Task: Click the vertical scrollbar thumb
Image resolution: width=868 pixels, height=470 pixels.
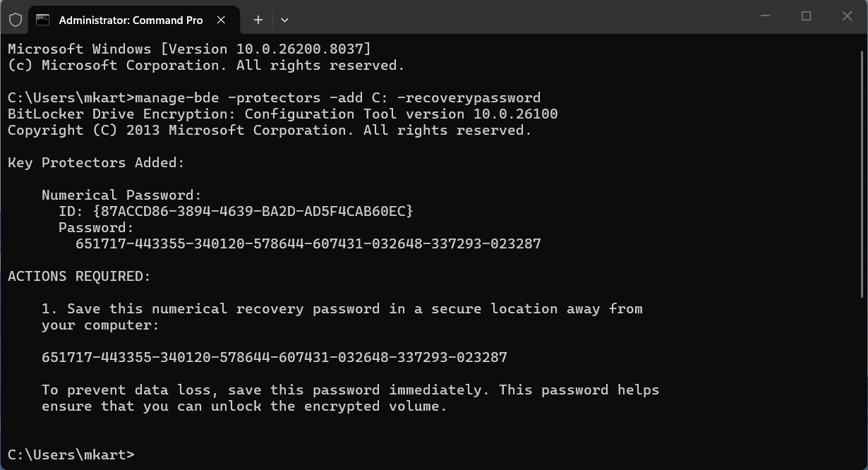Action: 863,173
